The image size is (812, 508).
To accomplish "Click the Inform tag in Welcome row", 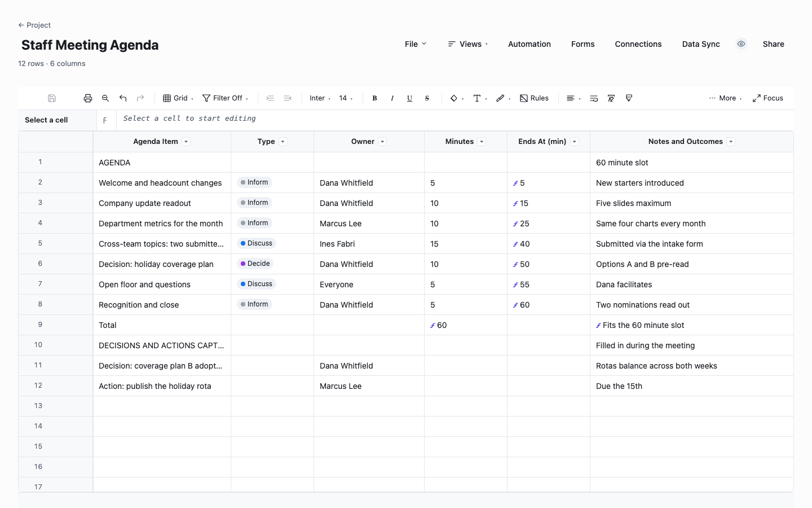I will (254, 182).
